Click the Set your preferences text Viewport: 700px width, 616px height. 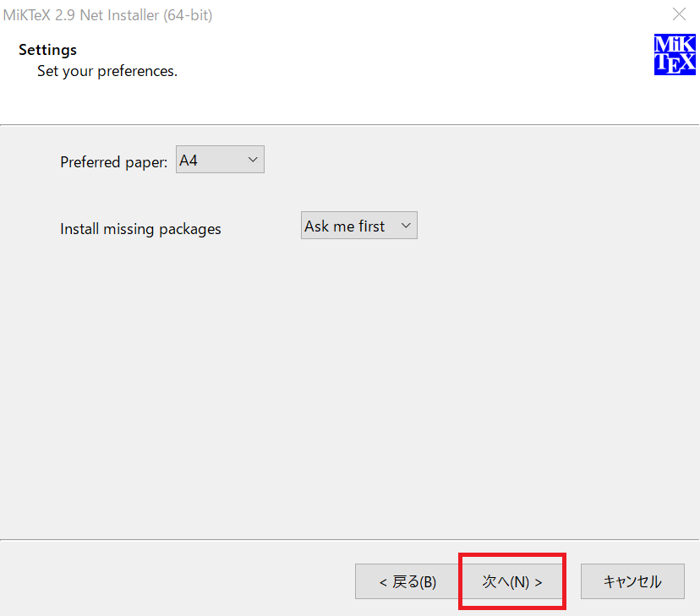[107, 71]
